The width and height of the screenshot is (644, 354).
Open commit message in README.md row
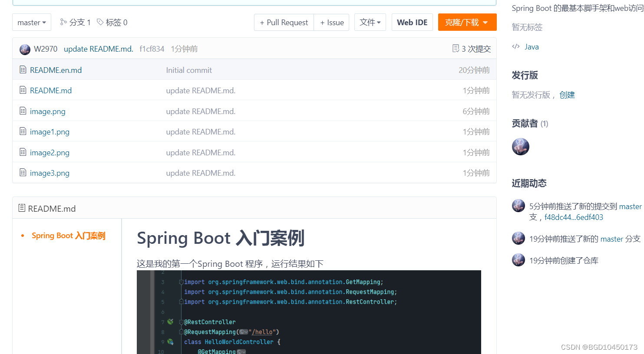[201, 90]
